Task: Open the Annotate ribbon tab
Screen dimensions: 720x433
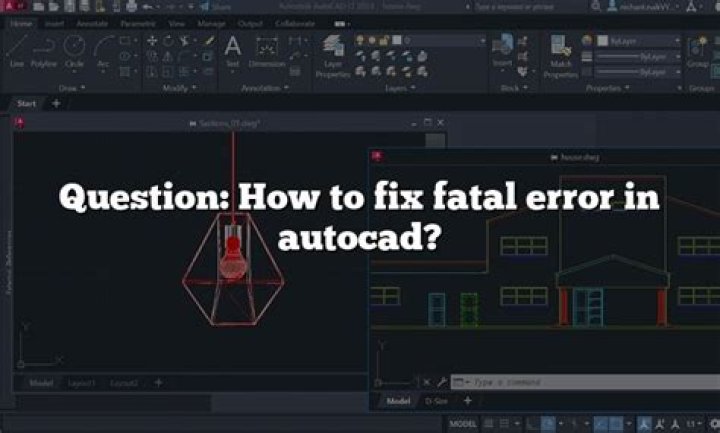Action: 92,23
